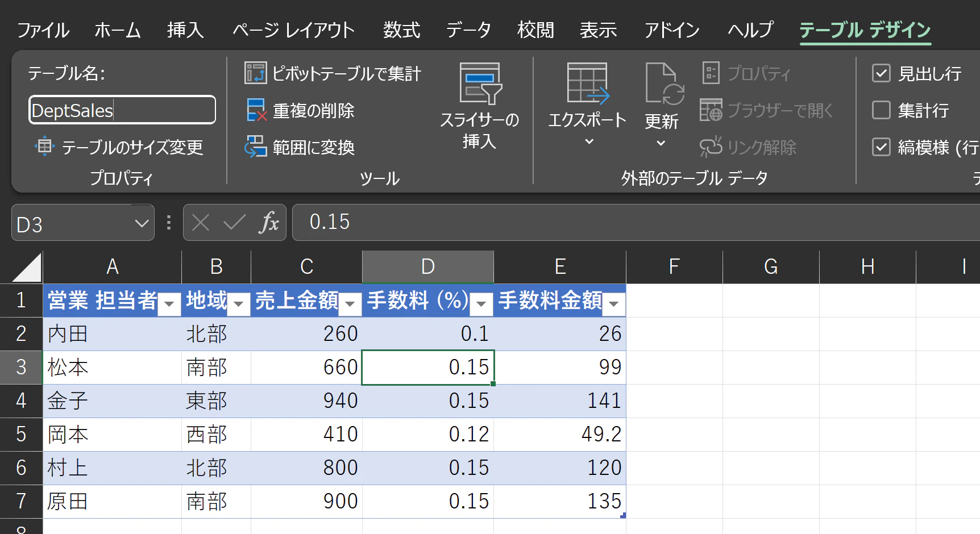Switch to the ホーム tab
This screenshot has width=980, height=534.
pyautogui.click(x=118, y=30)
